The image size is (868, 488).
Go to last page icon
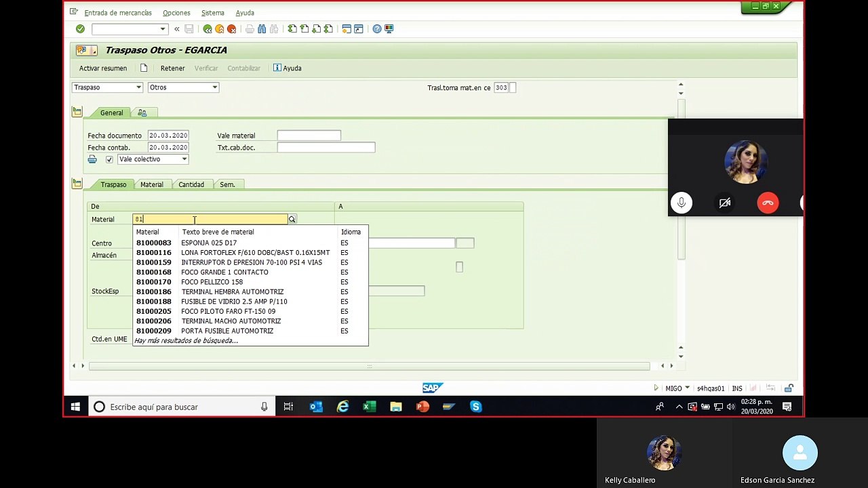(329, 29)
